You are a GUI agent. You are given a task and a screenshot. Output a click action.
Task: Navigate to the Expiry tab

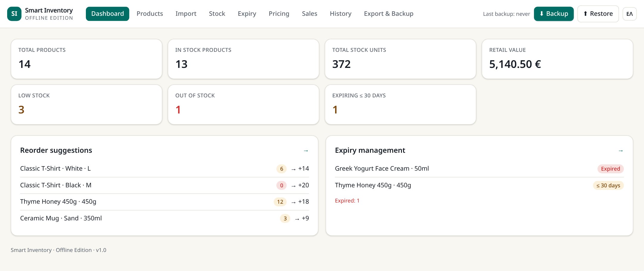pyautogui.click(x=247, y=14)
